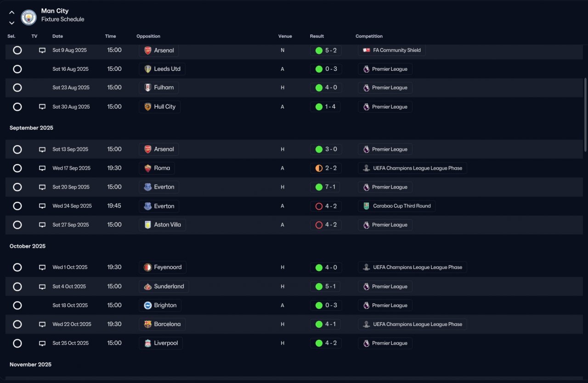Open the 2 - 2 Roma draw result
Viewport: 588px width, 383px height.
(x=326, y=168)
